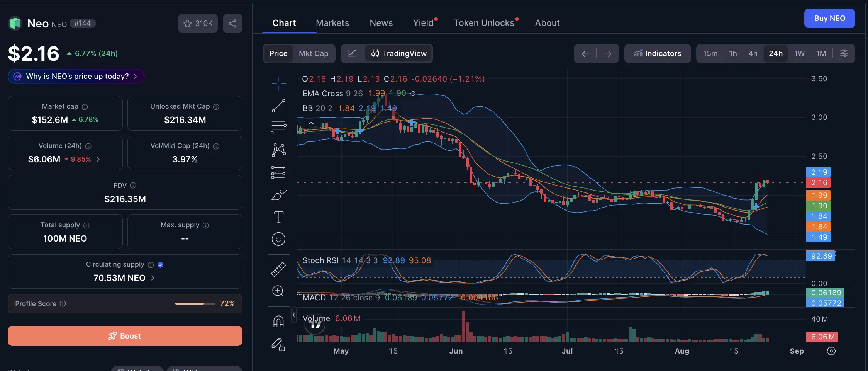Click the Boost button
The width and height of the screenshot is (868, 371).
pyautogui.click(x=125, y=336)
